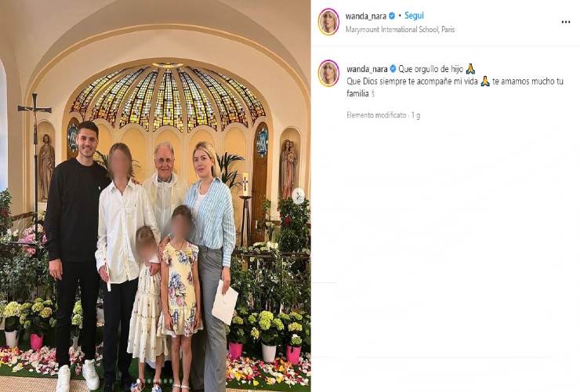The height and width of the screenshot is (392, 580).
Task: Open Marymount International School, Paris location
Action: pos(400,29)
